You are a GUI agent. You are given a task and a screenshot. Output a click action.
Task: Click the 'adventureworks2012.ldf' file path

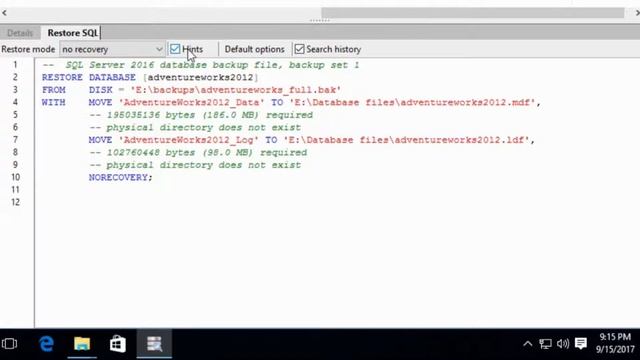point(407,140)
